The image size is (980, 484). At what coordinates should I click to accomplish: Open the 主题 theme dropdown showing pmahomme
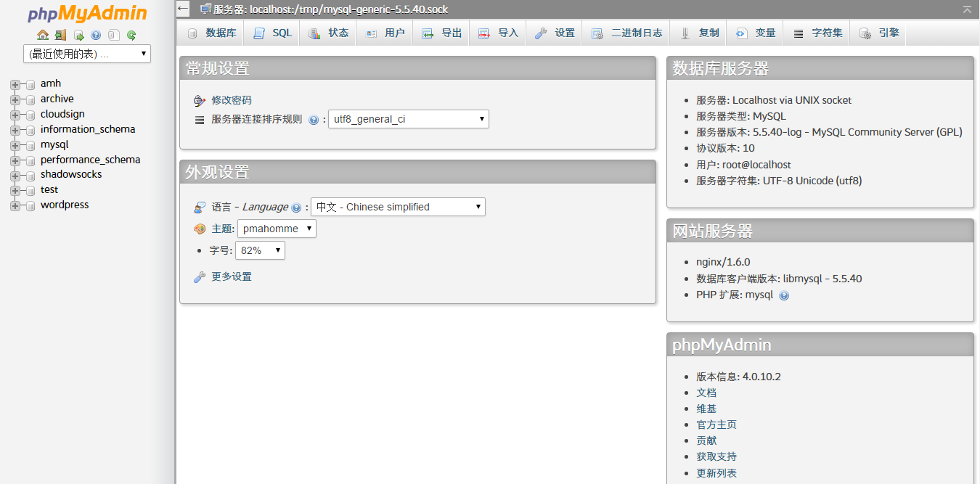click(x=277, y=229)
